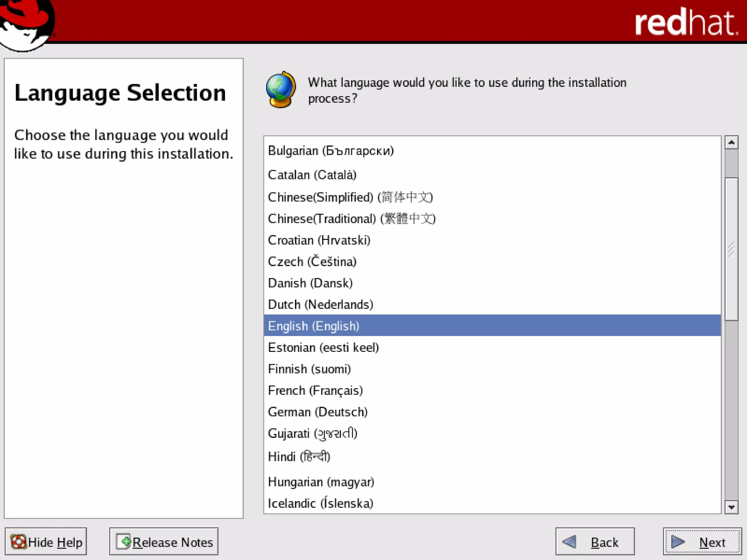Click the lifebuoy icon on Hide Help
Image resolution: width=747 pixels, height=560 pixels.
18,542
